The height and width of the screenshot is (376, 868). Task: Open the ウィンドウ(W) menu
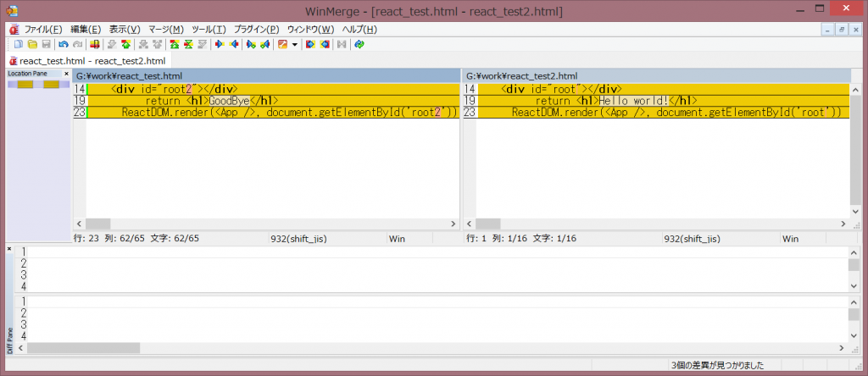(310, 30)
